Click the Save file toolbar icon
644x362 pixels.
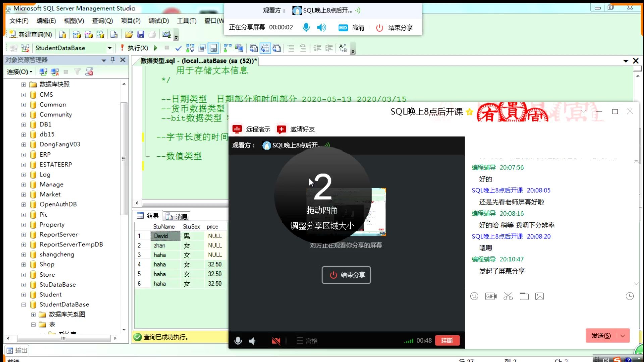coord(141,34)
